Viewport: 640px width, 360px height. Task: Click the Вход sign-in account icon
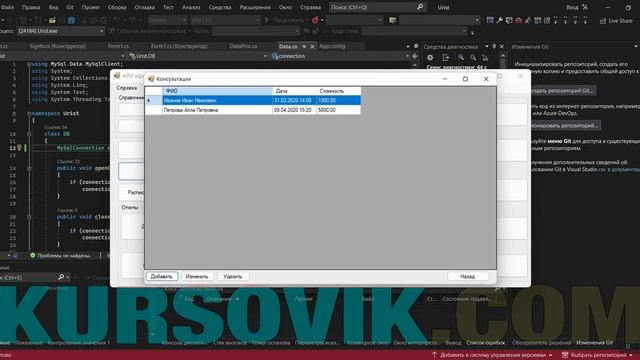point(585,7)
